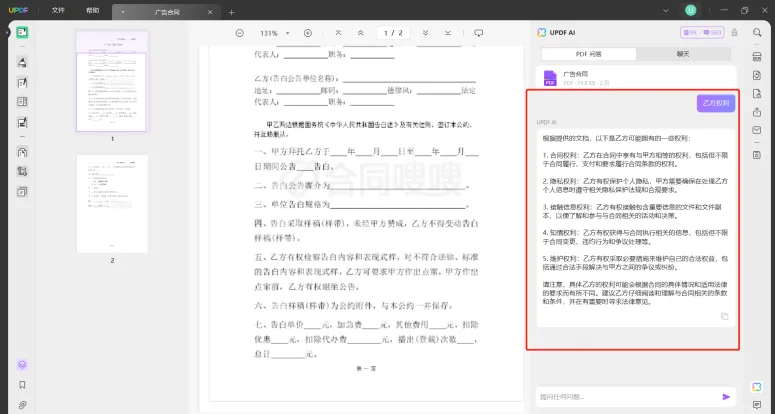The height and width of the screenshot is (414, 775).
Task: Open the attachments paperclip icon
Action: click(x=21, y=404)
